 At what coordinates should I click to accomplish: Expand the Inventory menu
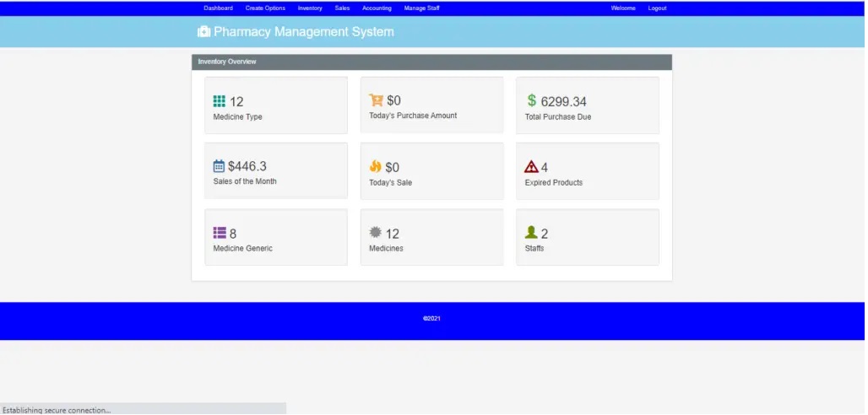[310, 8]
